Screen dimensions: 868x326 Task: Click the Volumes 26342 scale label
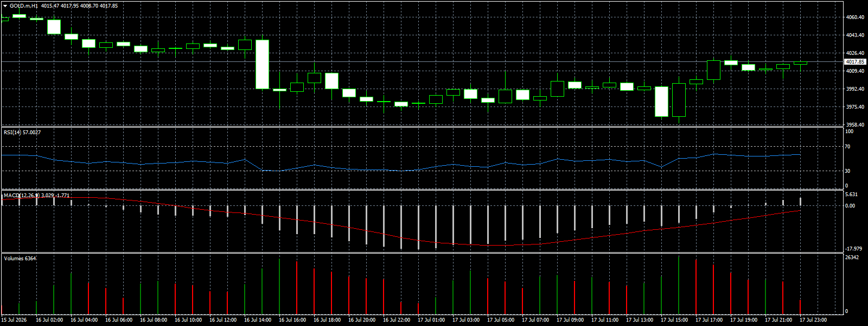tap(852, 258)
